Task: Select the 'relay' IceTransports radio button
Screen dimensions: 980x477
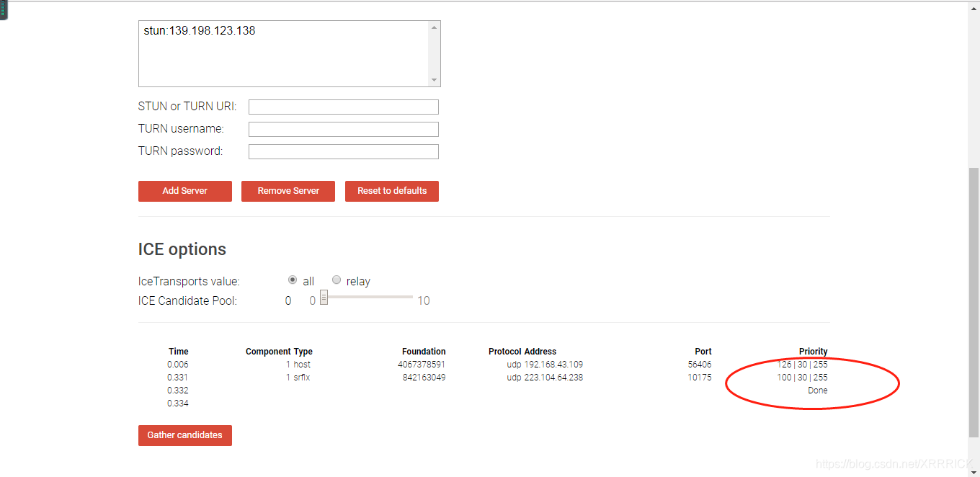Action: (x=337, y=280)
